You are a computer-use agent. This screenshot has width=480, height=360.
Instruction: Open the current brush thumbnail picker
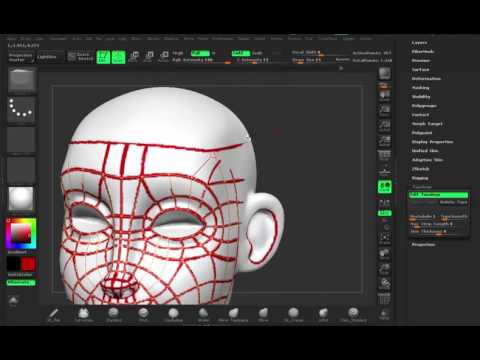(x=22, y=80)
